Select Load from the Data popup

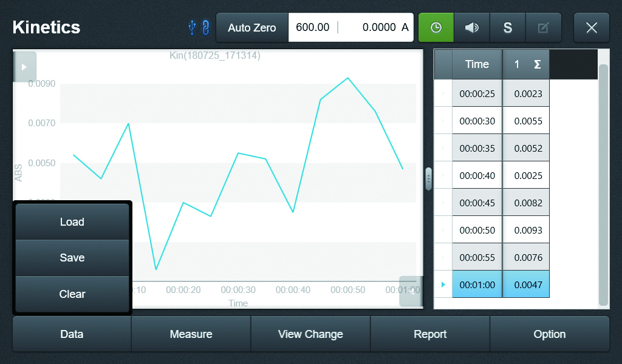72,222
